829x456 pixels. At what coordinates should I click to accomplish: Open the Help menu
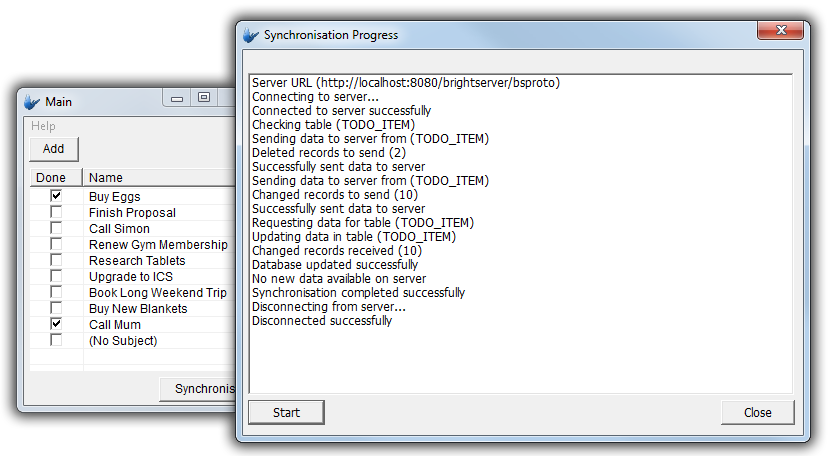coord(43,126)
